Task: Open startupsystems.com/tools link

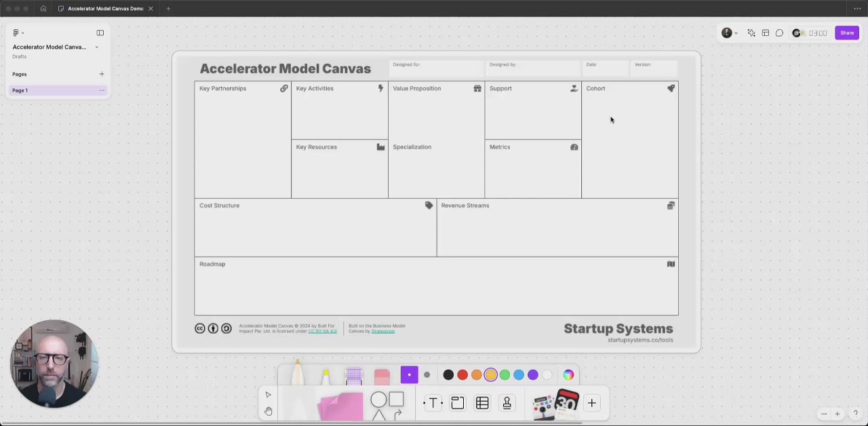Action: (x=640, y=340)
